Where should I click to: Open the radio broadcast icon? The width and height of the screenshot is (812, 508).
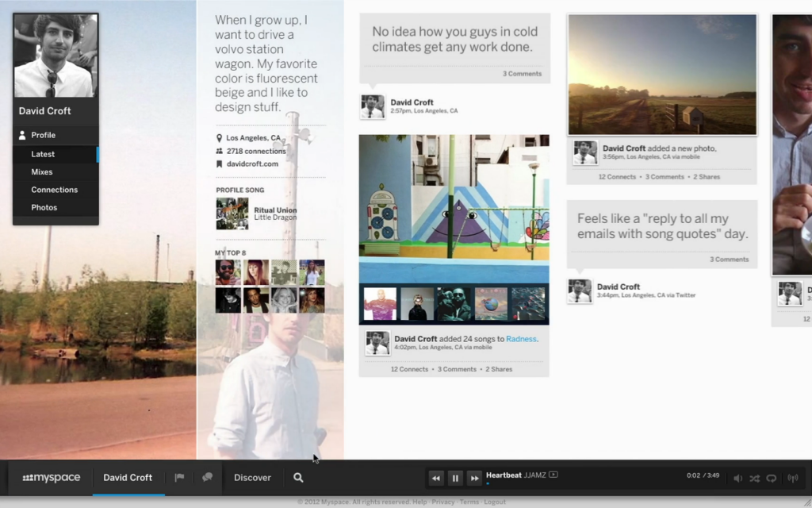tap(793, 478)
